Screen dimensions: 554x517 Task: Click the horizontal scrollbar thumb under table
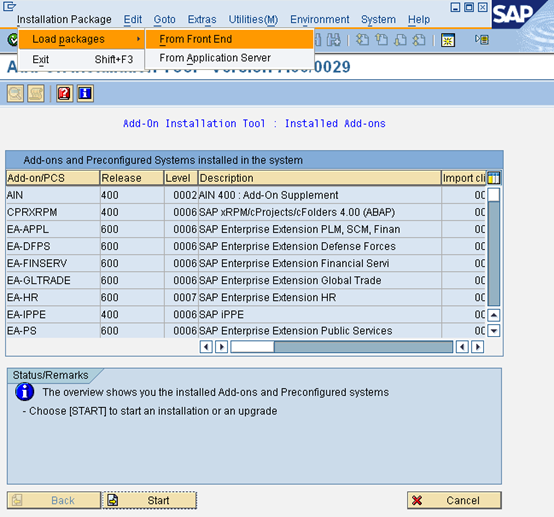252,347
